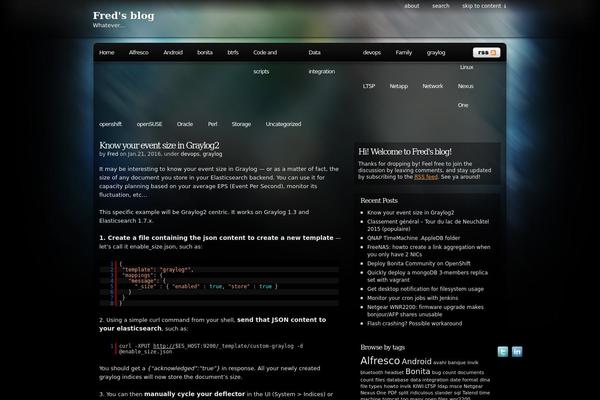600x400 pixels.
Task: Open the Twitter icon beside the tag cloud
Action: 503,351
